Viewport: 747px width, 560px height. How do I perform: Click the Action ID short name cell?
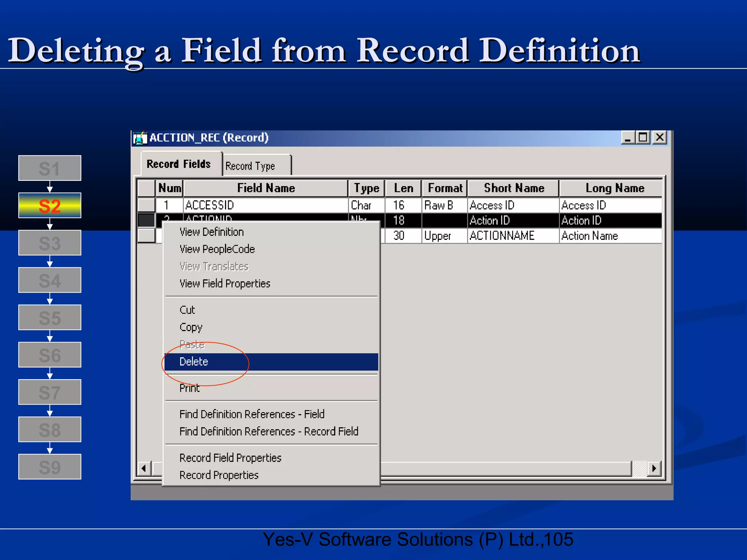click(x=514, y=221)
